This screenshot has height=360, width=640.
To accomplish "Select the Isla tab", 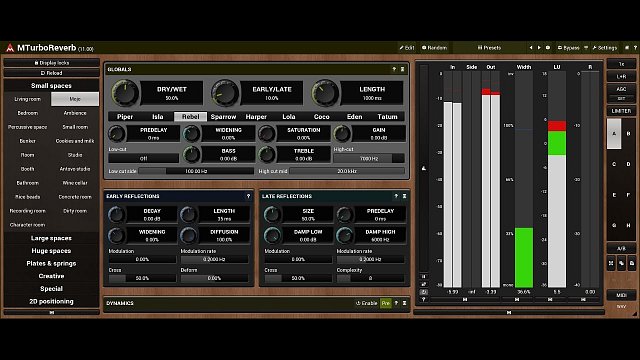I will click(x=158, y=117).
